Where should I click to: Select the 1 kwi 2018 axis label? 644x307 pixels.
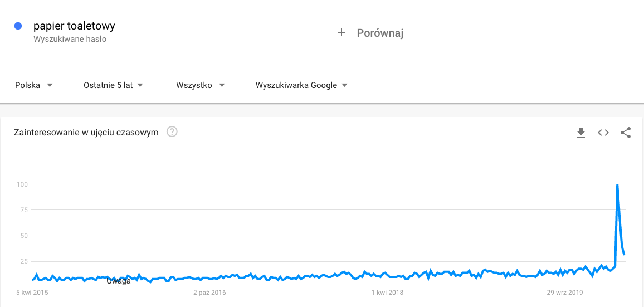tap(387, 293)
